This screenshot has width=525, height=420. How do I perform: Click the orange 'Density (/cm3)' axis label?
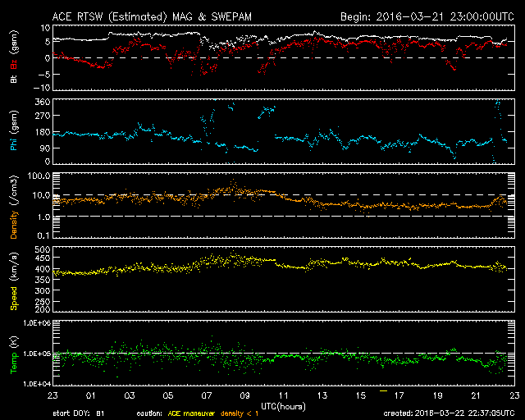pos(14,207)
